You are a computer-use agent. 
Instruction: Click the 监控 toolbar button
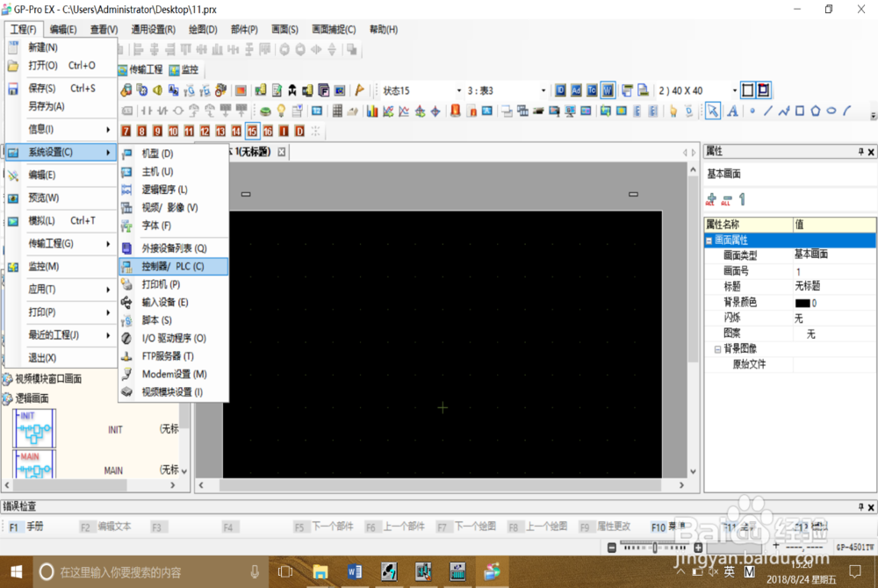tap(184, 69)
